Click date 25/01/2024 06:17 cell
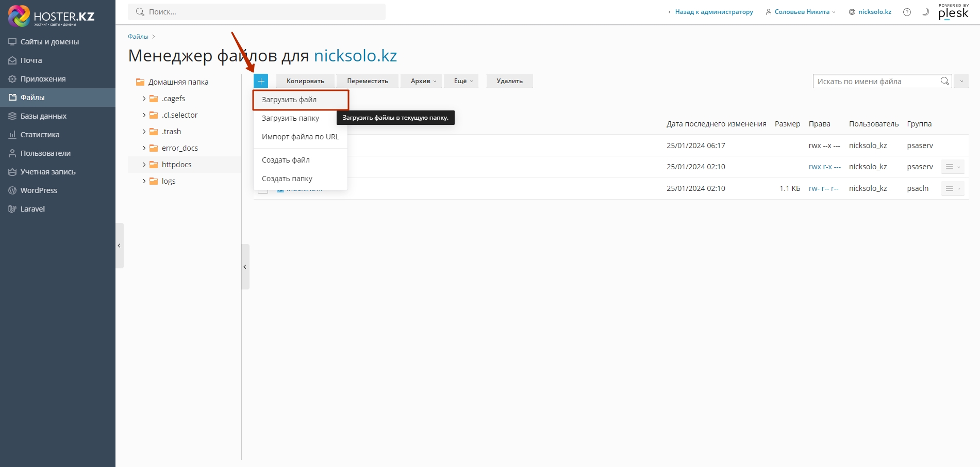 coord(696,146)
